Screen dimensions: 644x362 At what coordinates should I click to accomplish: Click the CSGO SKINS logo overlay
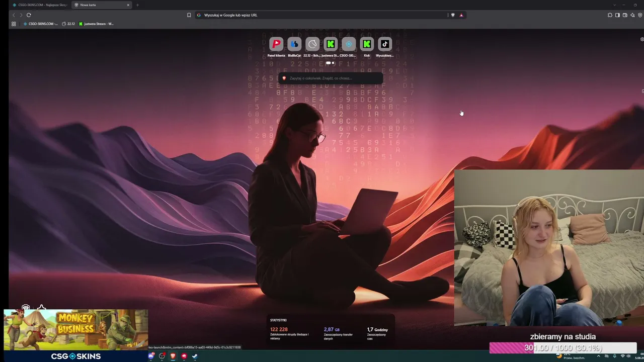click(x=76, y=356)
